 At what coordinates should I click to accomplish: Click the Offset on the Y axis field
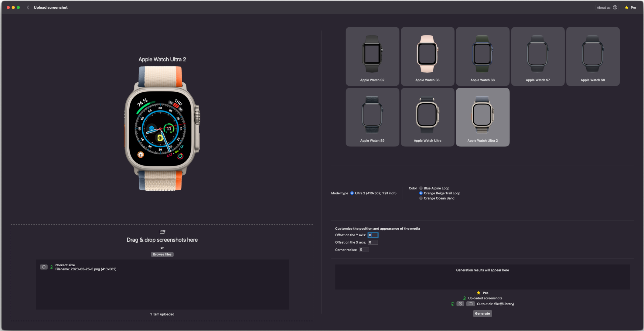pos(373,235)
